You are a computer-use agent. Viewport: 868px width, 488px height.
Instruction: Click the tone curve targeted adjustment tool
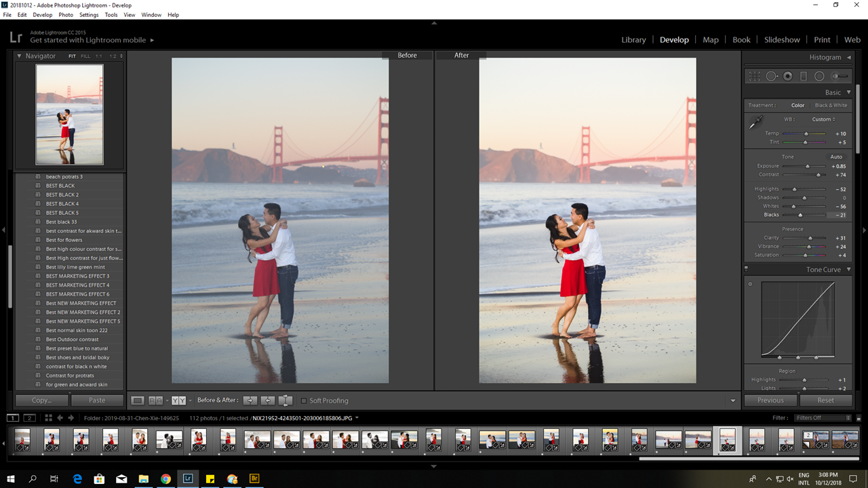click(x=750, y=284)
